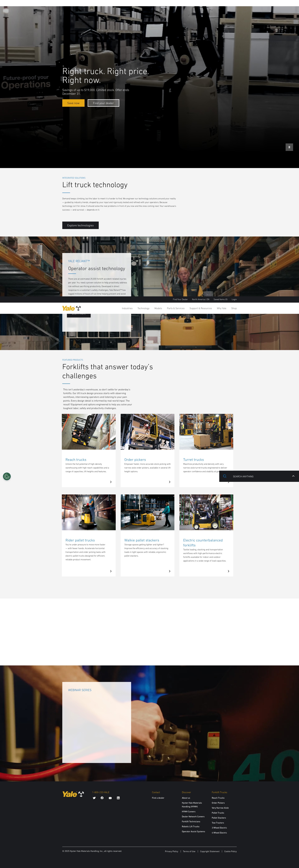Click arrow on Reach trucks card
The width and height of the screenshot is (299, 868).
tap(111, 482)
